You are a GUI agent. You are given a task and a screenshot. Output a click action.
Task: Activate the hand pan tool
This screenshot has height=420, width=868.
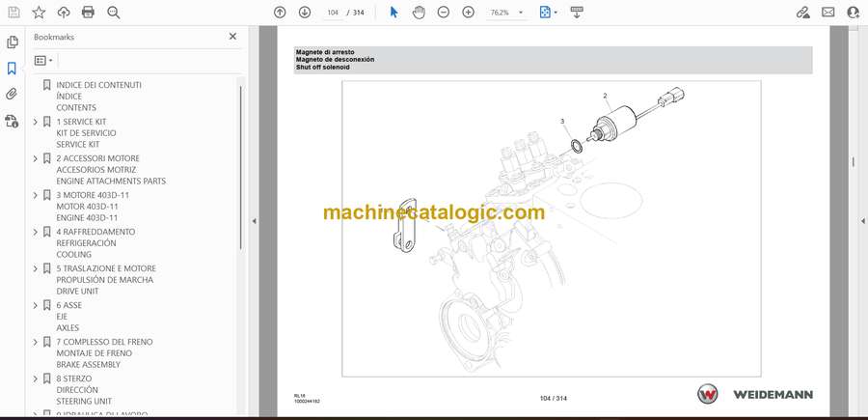420,13
